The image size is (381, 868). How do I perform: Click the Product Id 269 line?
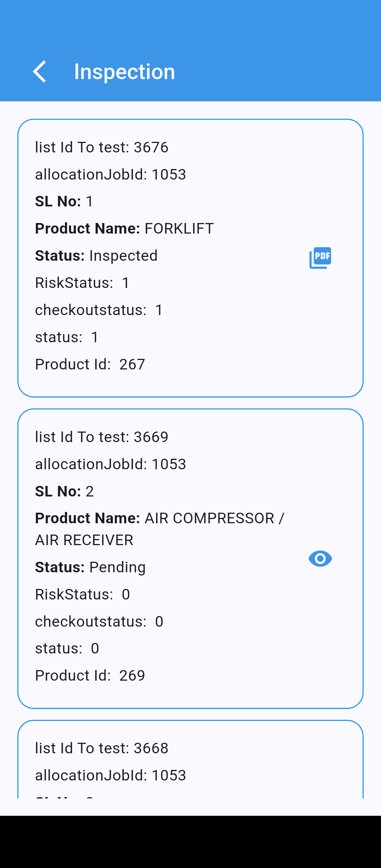[90, 676]
